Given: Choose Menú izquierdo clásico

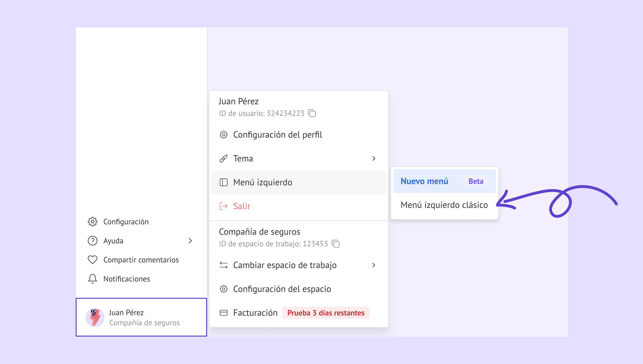Looking at the screenshot, I should 444,205.
